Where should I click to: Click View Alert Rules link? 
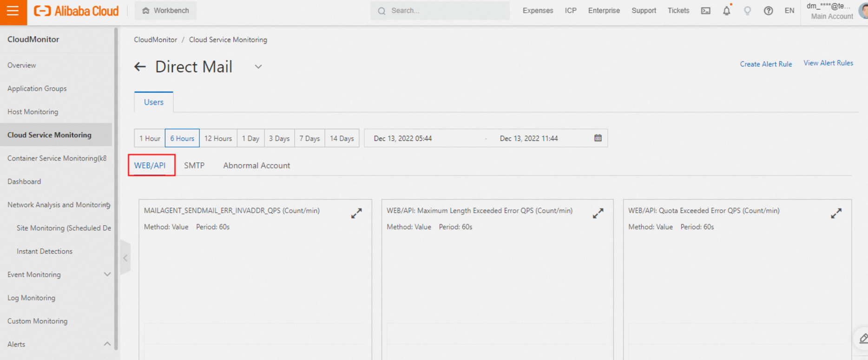coord(829,63)
